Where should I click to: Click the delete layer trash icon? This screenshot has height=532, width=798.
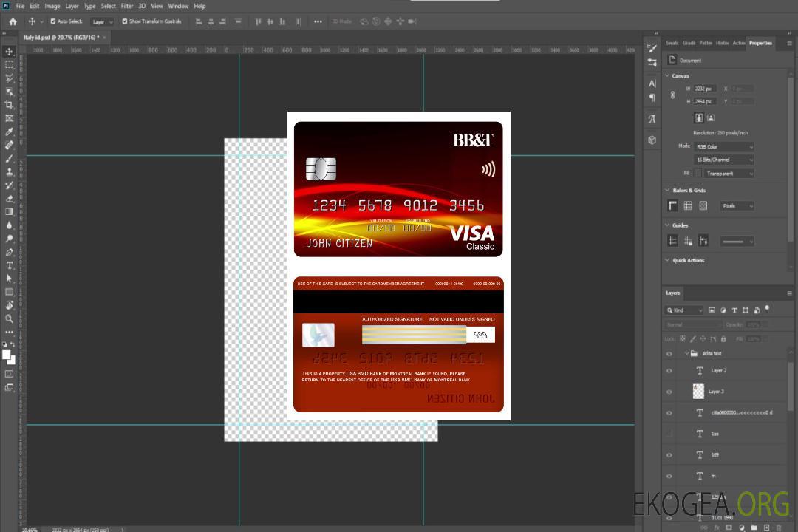[x=779, y=528]
